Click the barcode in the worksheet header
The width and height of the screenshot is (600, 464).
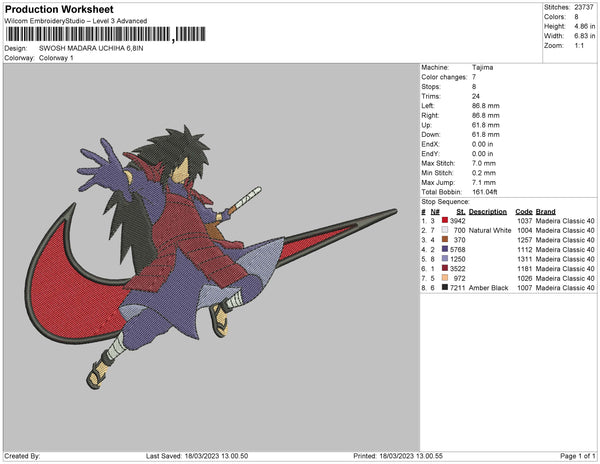coord(106,34)
